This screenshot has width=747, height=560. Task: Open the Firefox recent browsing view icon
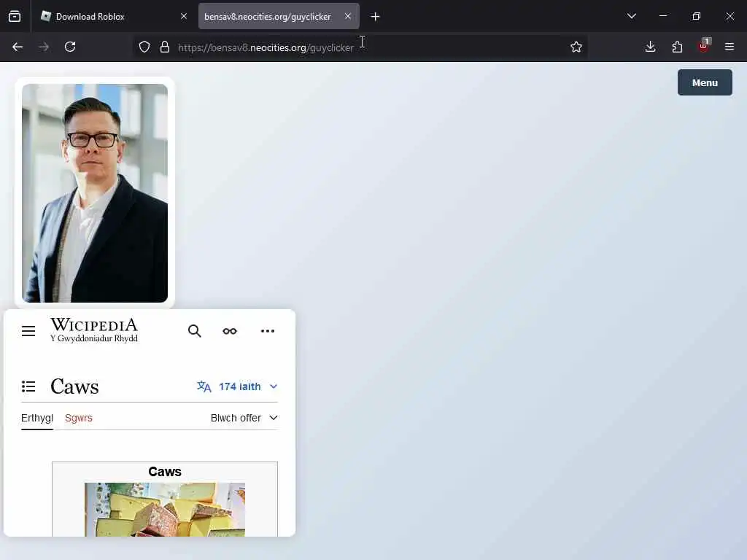pos(15,17)
